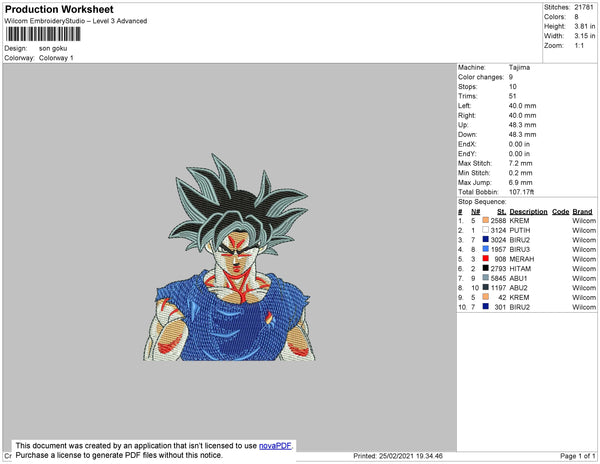
Task: Choose the ABU2 dark gray swatch
Action: click(x=486, y=287)
